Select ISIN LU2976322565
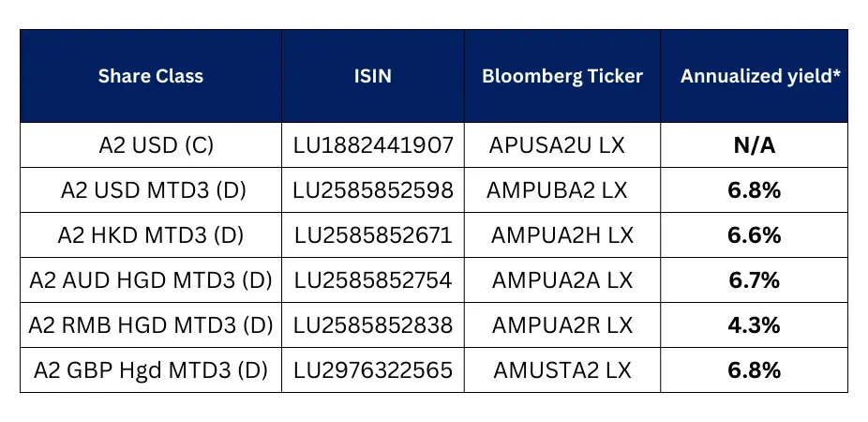 pos(372,369)
